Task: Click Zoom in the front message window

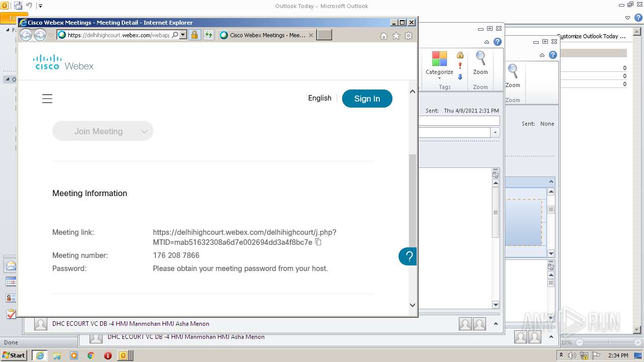Action: (x=480, y=63)
